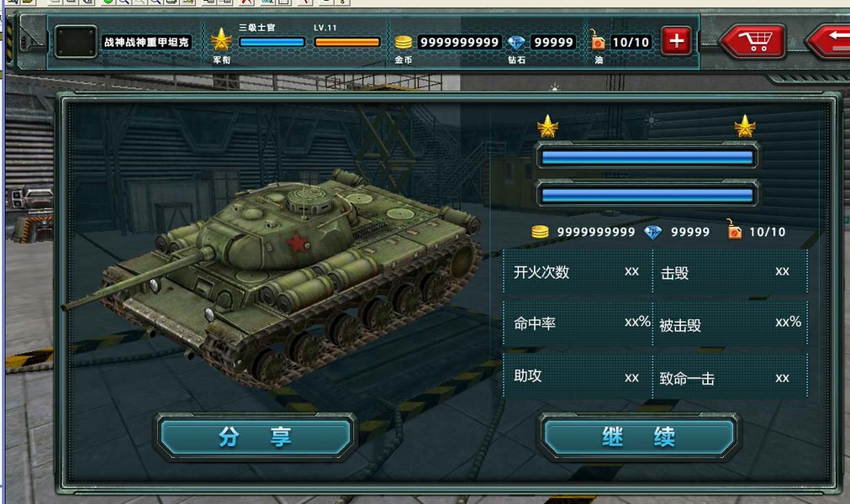This screenshot has width=850, height=504.
Task: Click the oil can icon in top bar
Action: [598, 40]
